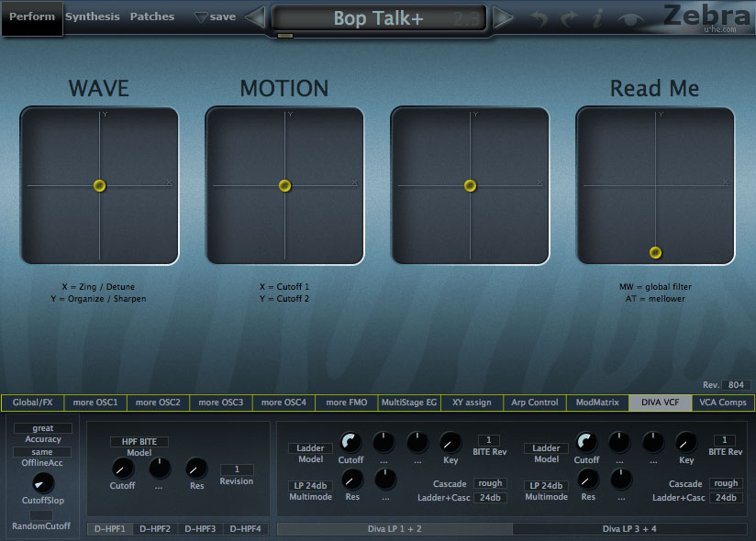Screen dimensions: 756x541
Task: Click the right filter's Key knob
Action: point(686,442)
